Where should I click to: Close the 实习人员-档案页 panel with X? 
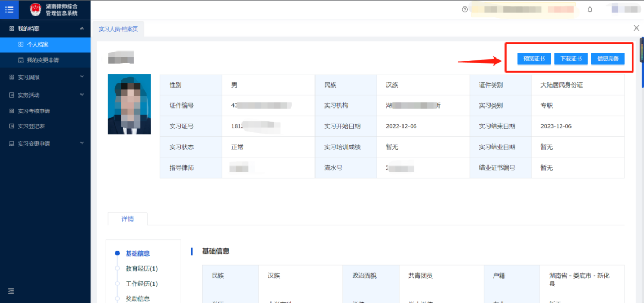click(636, 27)
